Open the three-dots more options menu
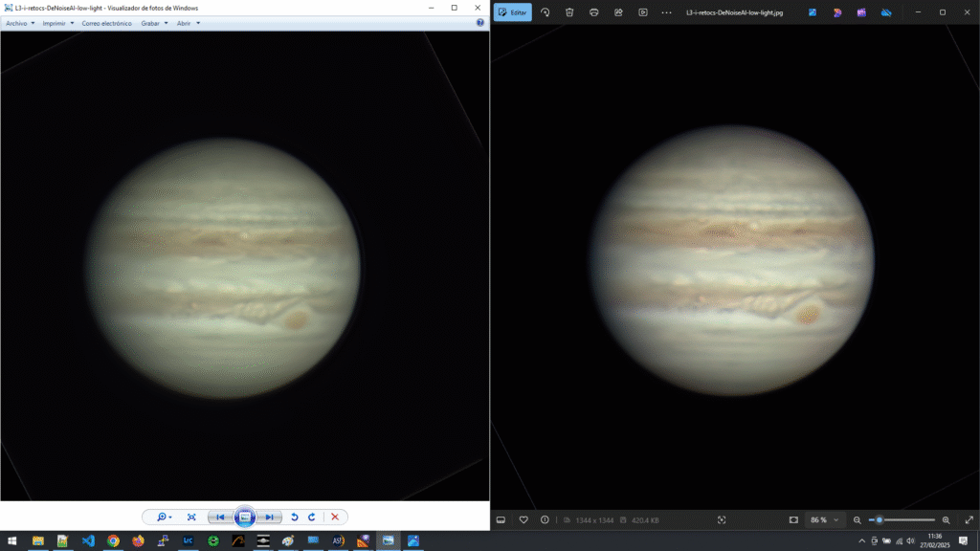 666,12
